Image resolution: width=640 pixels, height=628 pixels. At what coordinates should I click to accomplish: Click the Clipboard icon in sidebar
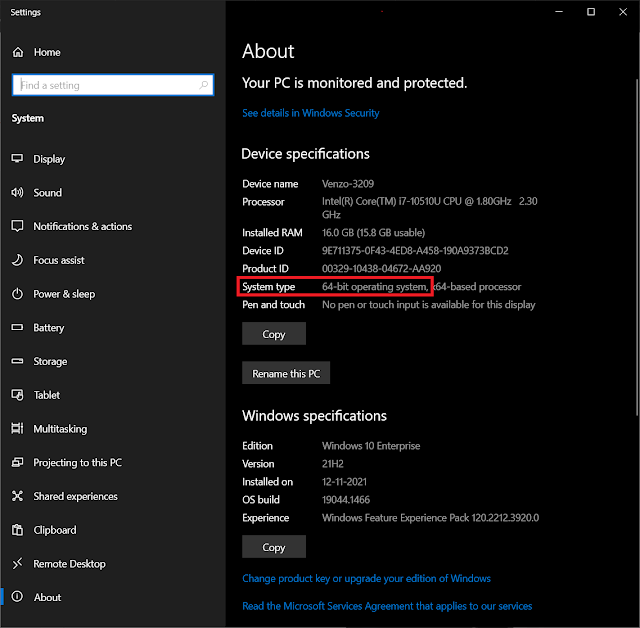tap(17, 530)
